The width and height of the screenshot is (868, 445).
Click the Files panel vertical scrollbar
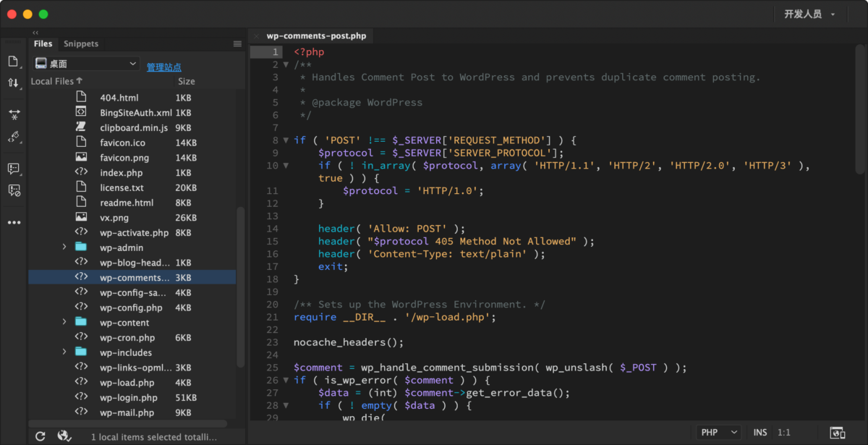[241, 287]
